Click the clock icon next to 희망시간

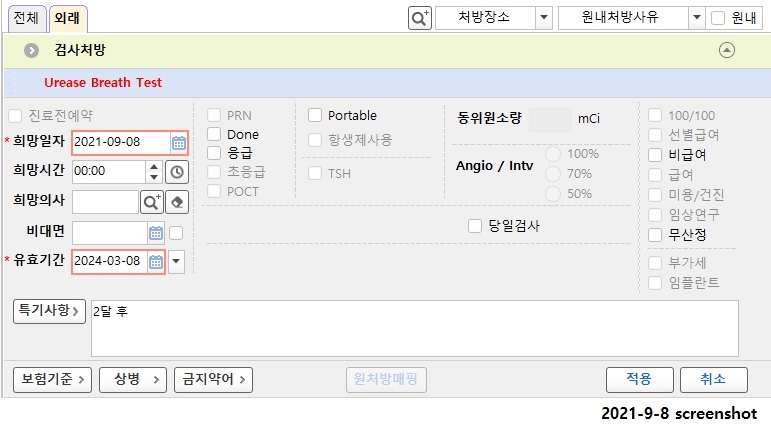coord(177,172)
